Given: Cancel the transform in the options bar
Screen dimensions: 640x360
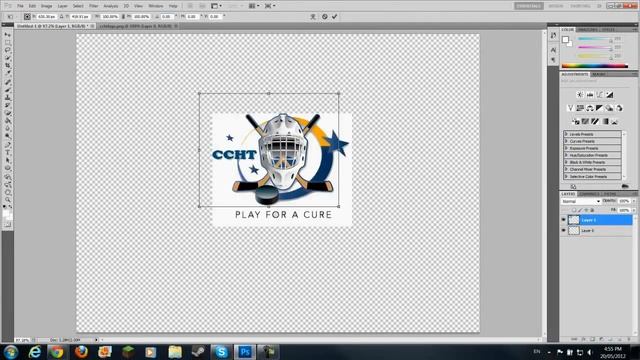Looking at the screenshot, I should tap(324, 17).
